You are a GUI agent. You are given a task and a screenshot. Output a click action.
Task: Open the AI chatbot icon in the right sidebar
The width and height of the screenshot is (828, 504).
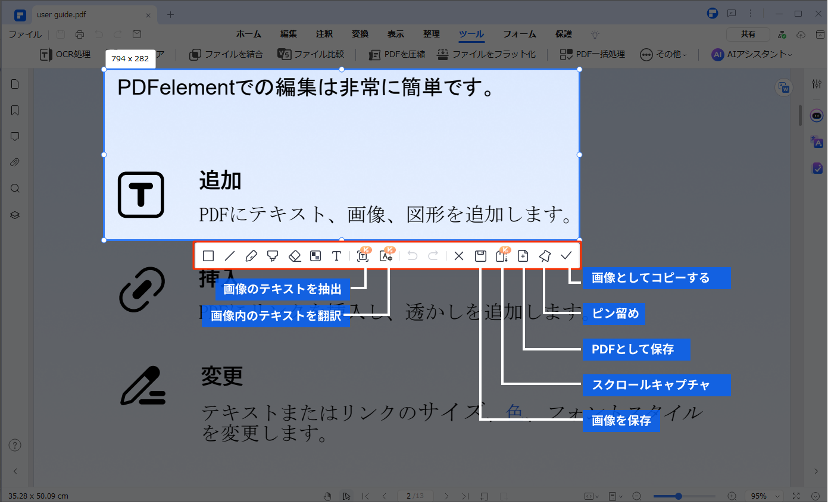tap(817, 115)
